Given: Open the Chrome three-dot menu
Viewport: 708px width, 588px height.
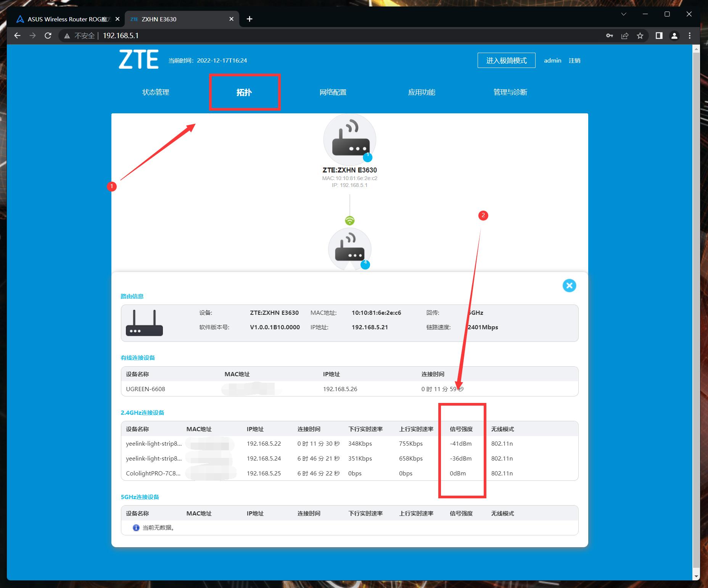Looking at the screenshot, I should [x=690, y=35].
